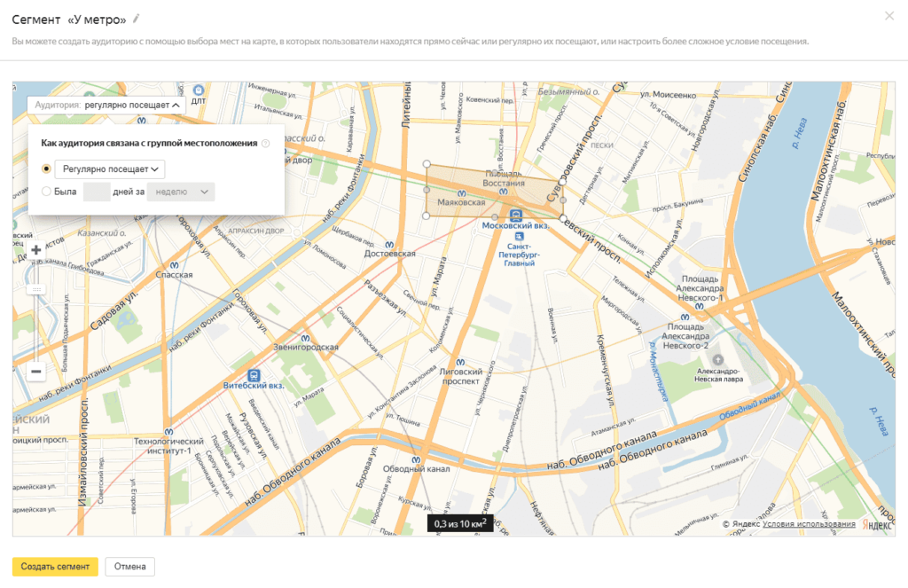Click 'Создать сегмент' button
908x588 pixels.
(x=55, y=567)
